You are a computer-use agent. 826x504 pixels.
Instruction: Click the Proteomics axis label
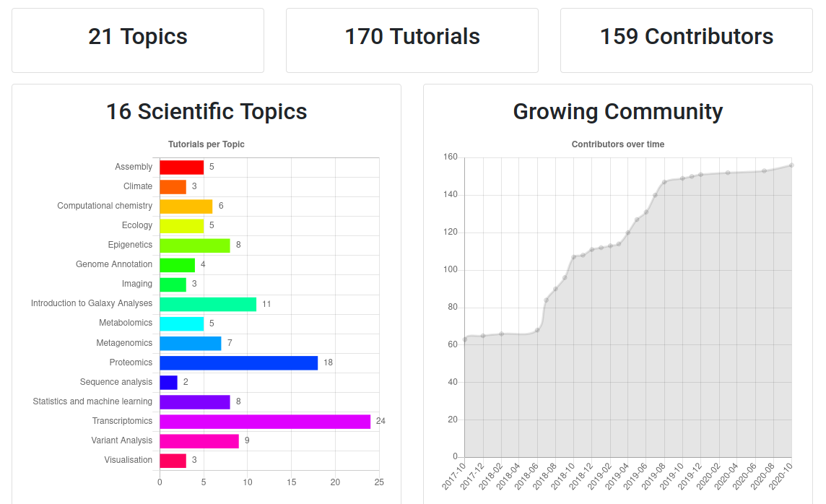coord(131,362)
